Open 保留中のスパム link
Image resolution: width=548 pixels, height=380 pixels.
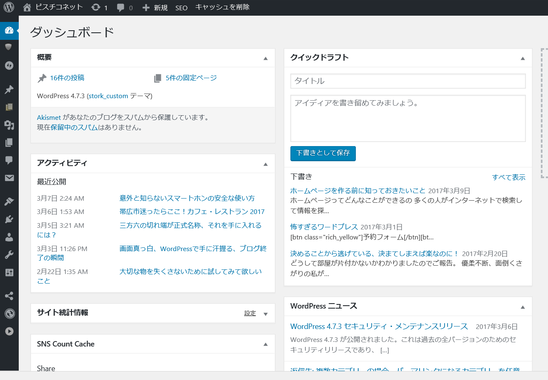74,127
